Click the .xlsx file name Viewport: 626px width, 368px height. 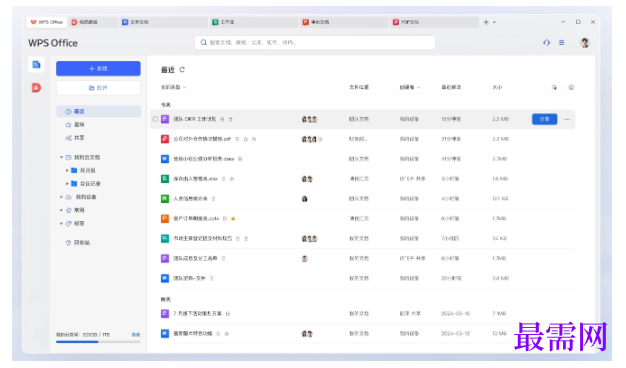point(195,179)
